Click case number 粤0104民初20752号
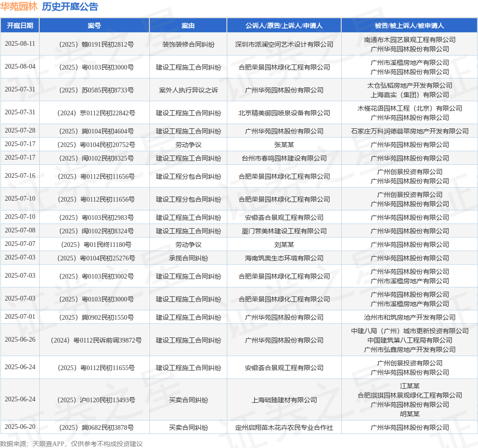The width and height of the screenshot is (478, 448). coord(96,145)
